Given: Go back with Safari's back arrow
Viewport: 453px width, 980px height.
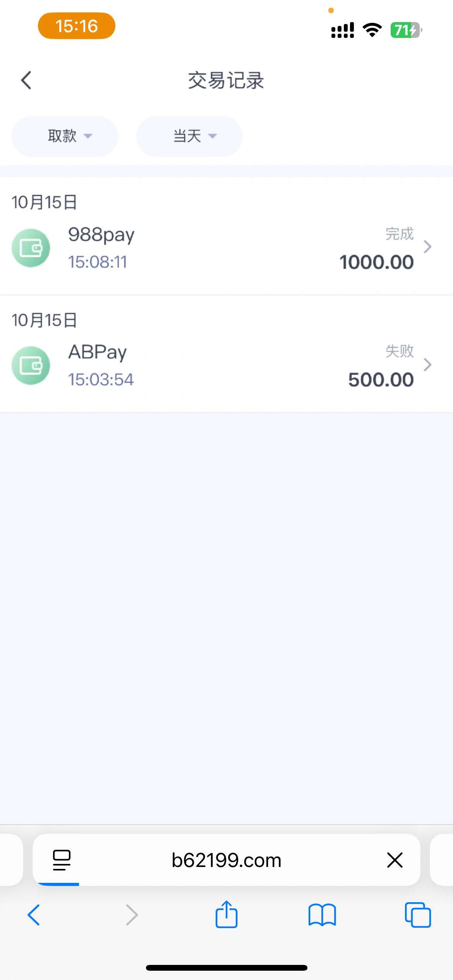Looking at the screenshot, I should coord(34,915).
